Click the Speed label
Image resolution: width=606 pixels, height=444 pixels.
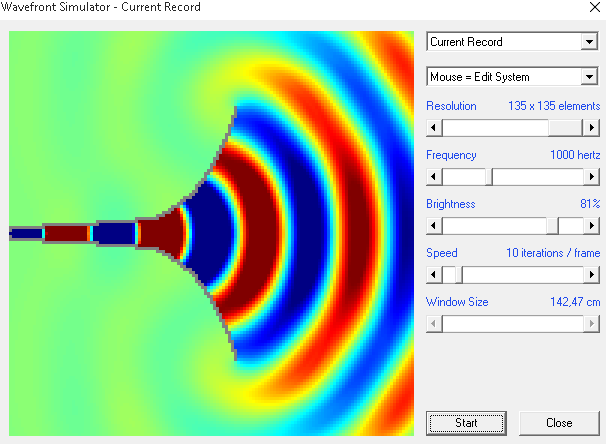point(442,253)
